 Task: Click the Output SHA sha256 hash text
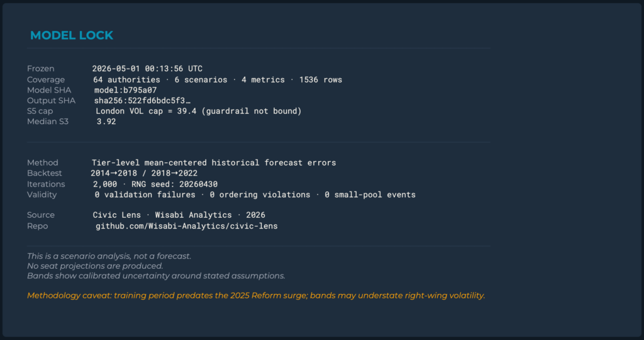[x=142, y=101]
